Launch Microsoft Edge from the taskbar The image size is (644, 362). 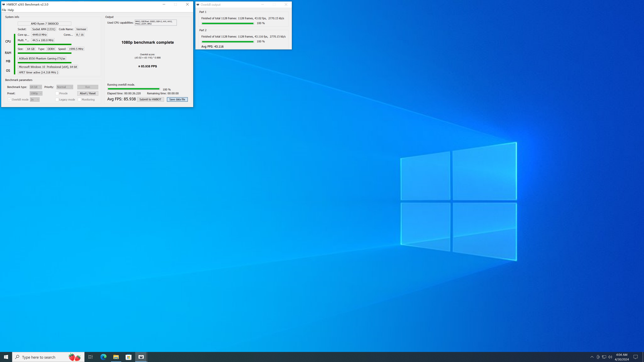(103, 357)
